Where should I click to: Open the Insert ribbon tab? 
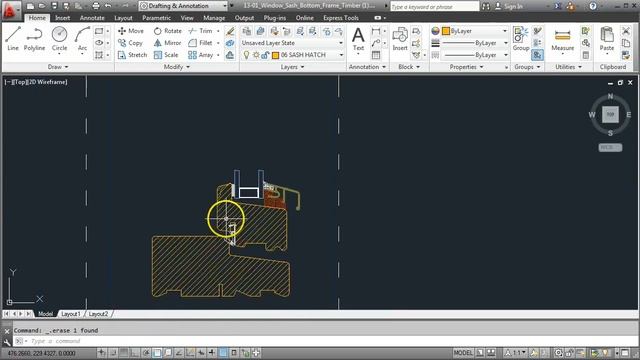tap(62, 18)
